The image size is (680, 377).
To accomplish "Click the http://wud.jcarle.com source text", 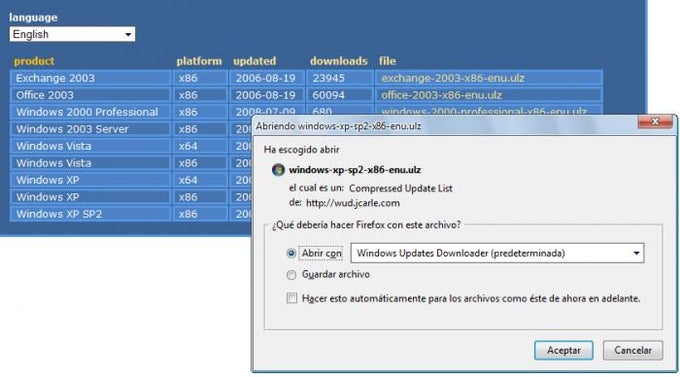I will pyautogui.click(x=353, y=203).
